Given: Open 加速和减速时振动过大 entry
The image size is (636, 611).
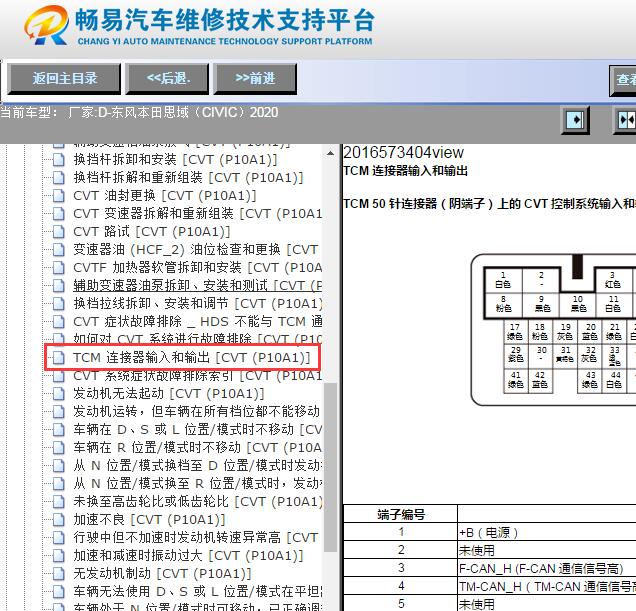Looking at the screenshot, I should pyautogui.click(x=188, y=555).
